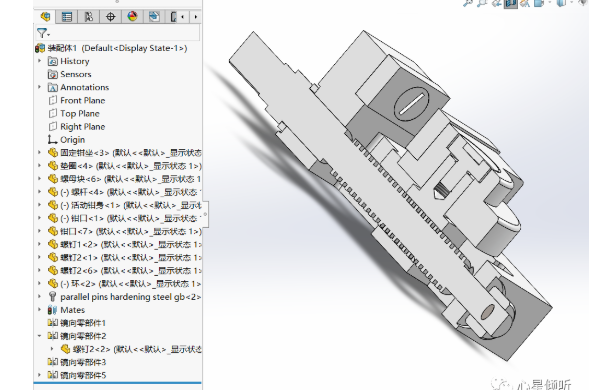The width and height of the screenshot is (613, 390).
Task: Expand the 螺钉2<1> component
Action: (x=39, y=257)
